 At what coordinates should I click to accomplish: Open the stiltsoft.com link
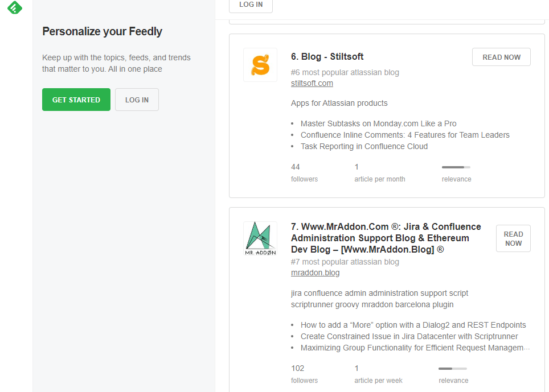click(312, 84)
